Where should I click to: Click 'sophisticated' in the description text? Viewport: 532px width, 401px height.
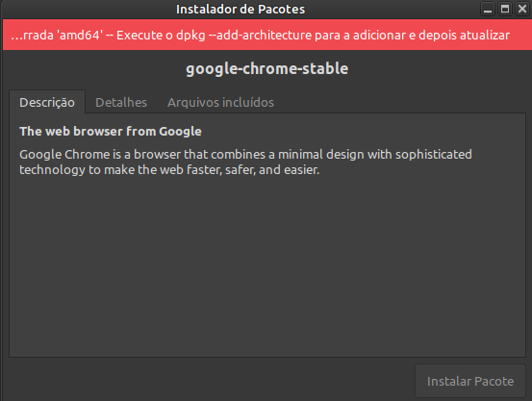point(434,155)
